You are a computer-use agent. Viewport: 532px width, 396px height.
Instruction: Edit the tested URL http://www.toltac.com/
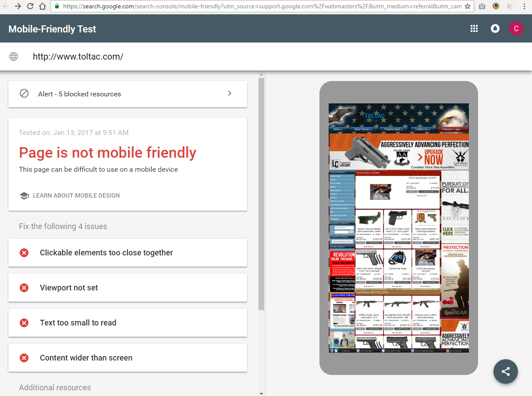click(78, 57)
